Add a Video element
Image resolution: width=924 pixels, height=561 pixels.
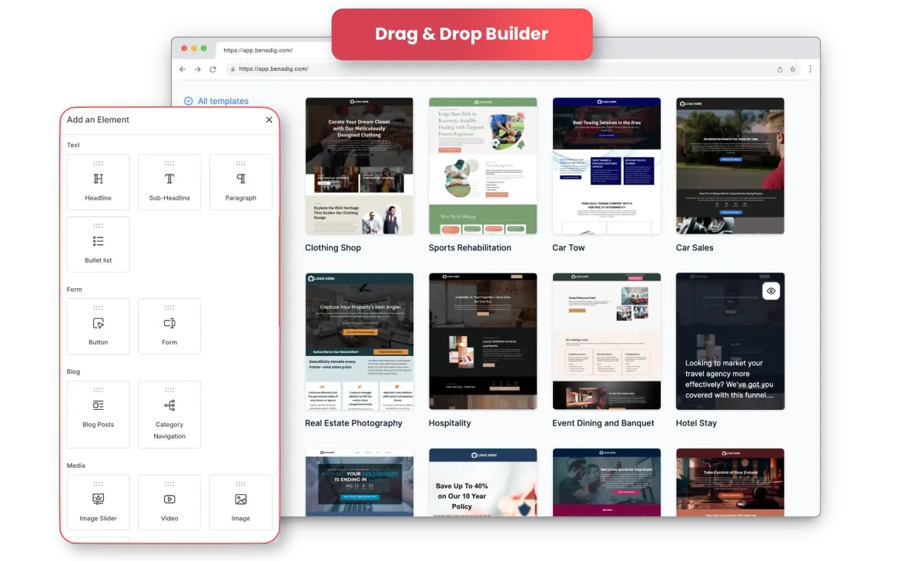coord(169,502)
